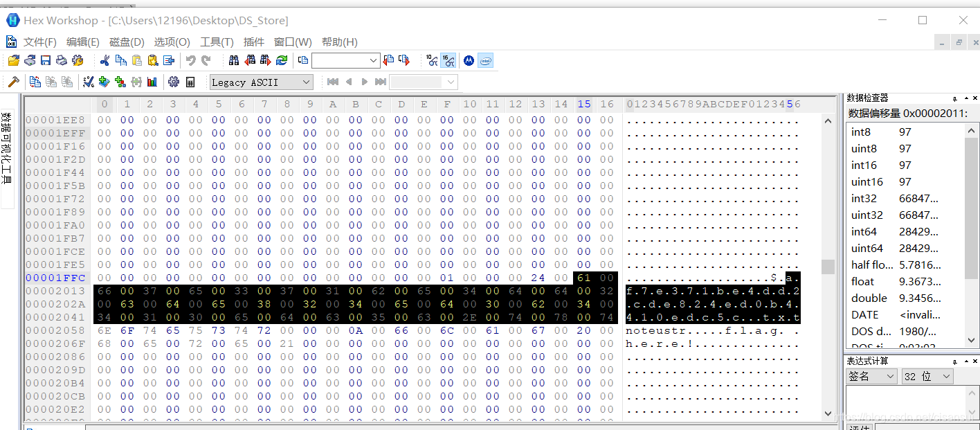Click the Hex Workshop document icon beside 文件

(x=11, y=42)
